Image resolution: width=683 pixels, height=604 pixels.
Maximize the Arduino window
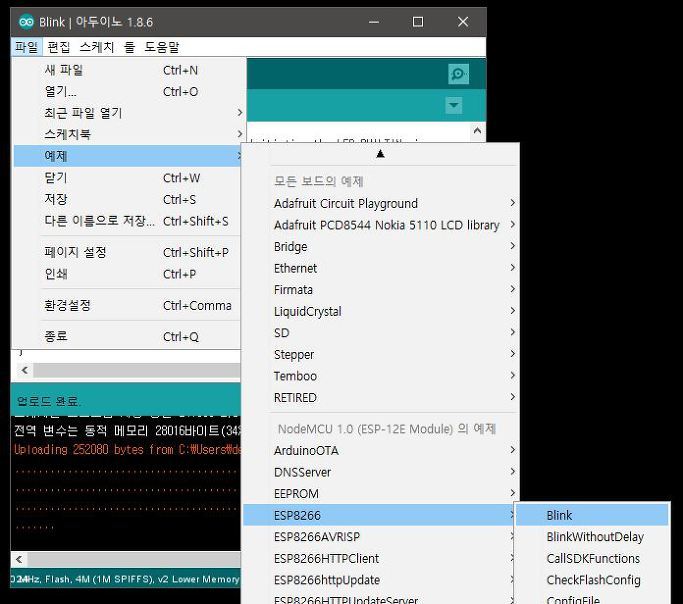[x=418, y=22]
